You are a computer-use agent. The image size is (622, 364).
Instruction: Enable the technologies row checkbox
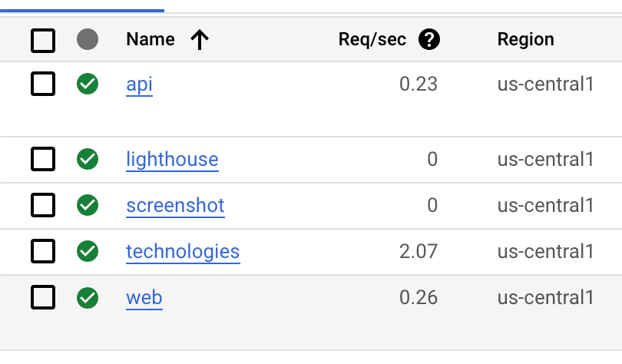pos(43,251)
